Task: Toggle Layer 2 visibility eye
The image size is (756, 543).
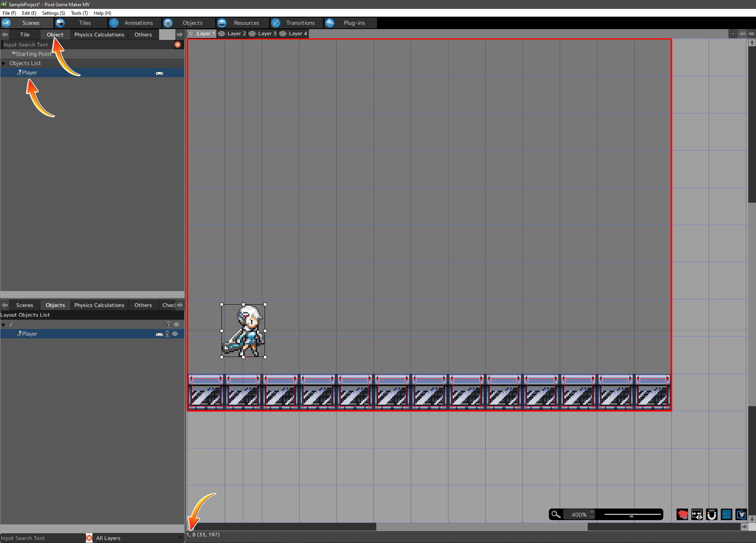Action: pos(221,34)
